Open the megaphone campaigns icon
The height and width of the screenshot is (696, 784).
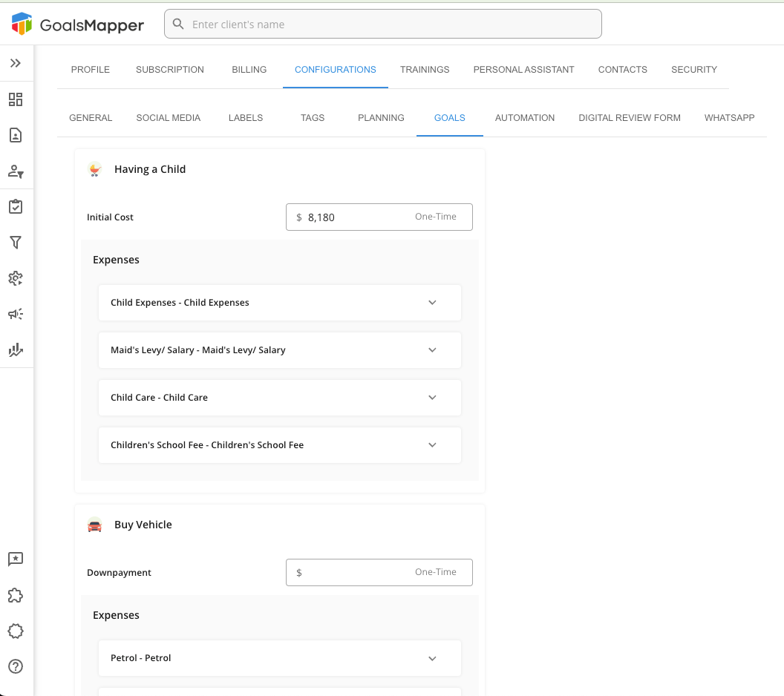tap(16, 314)
